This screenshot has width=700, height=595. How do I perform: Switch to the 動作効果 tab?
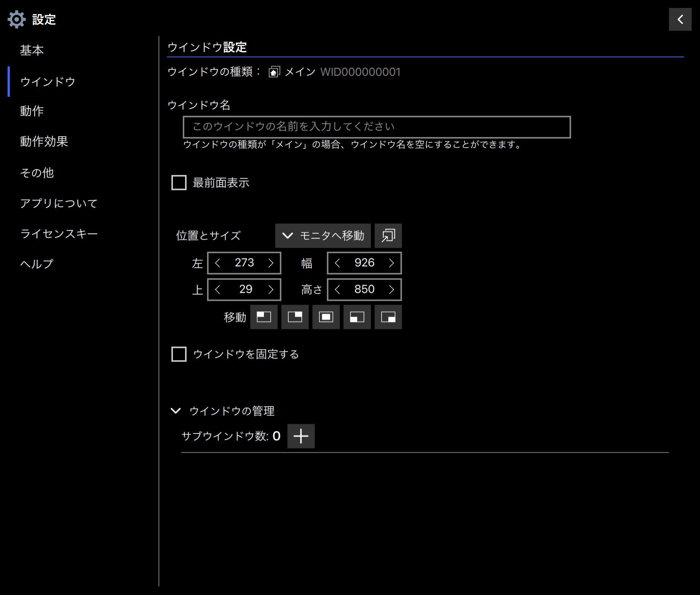pos(44,142)
